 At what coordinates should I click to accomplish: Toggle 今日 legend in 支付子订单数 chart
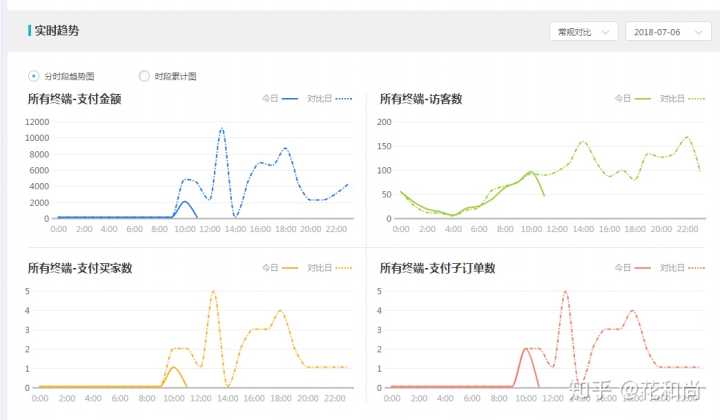[x=630, y=268]
